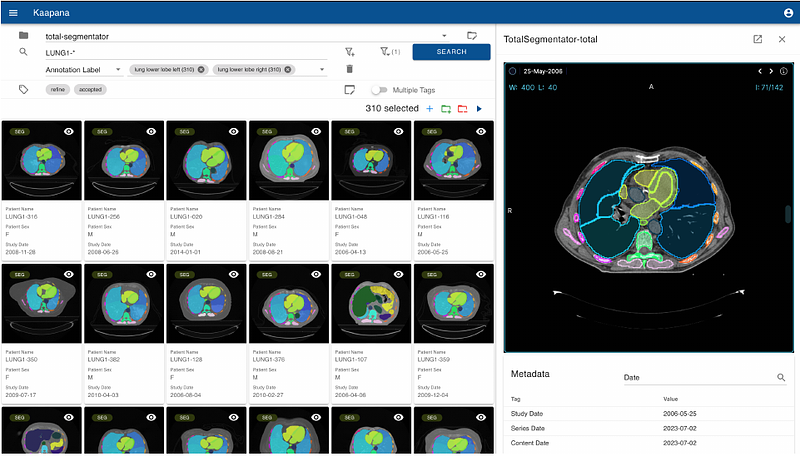The height and width of the screenshot is (456, 800).
Task: Click the Kaapana title in header
Action: 51,13
